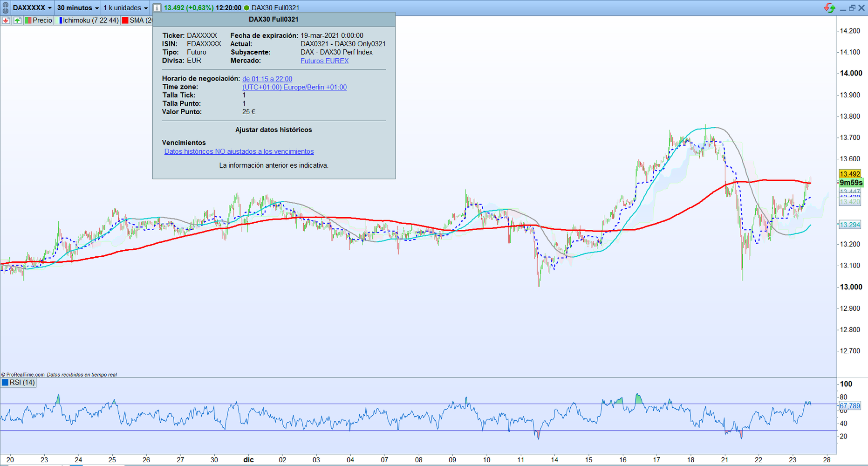
Task: Click the yellow 13.492 current price label
Action: (849, 174)
